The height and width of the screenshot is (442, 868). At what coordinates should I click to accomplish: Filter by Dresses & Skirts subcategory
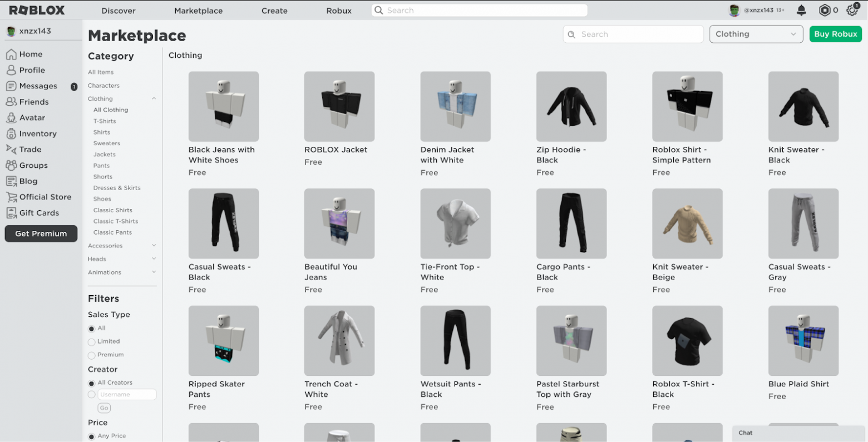[117, 188]
